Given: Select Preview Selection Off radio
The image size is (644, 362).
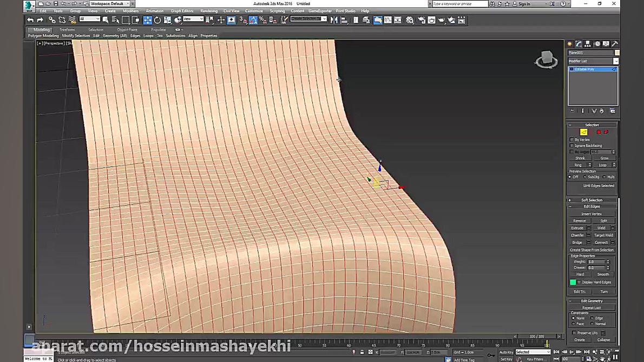Looking at the screenshot, I should pyautogui.click(x=570, y=177).
